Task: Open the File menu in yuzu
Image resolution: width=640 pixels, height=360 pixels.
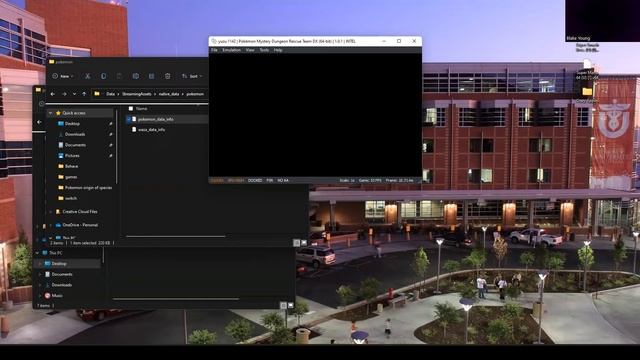Action: (214, 50)
